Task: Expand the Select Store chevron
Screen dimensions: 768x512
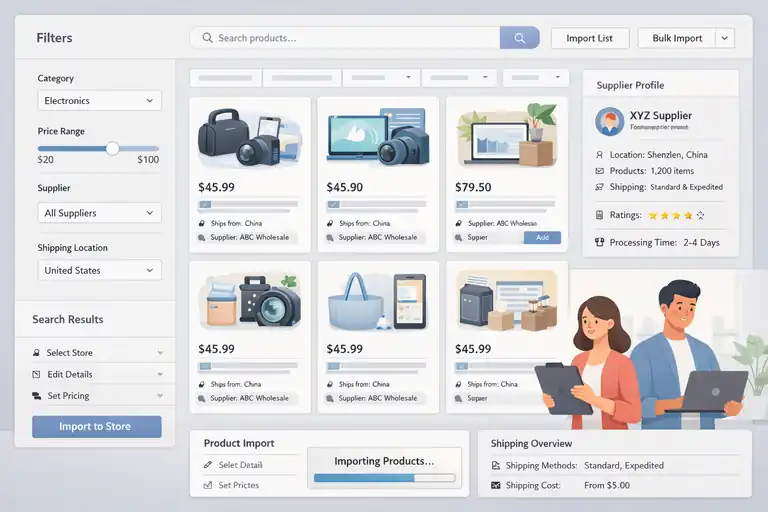Action: click(160, 353)
